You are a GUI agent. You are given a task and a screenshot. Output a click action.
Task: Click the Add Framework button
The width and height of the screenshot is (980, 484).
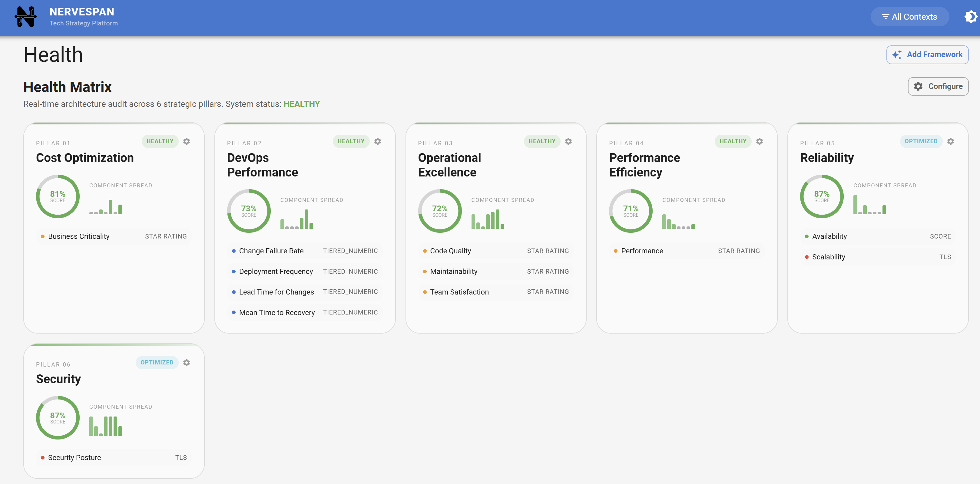coord(927,55)
